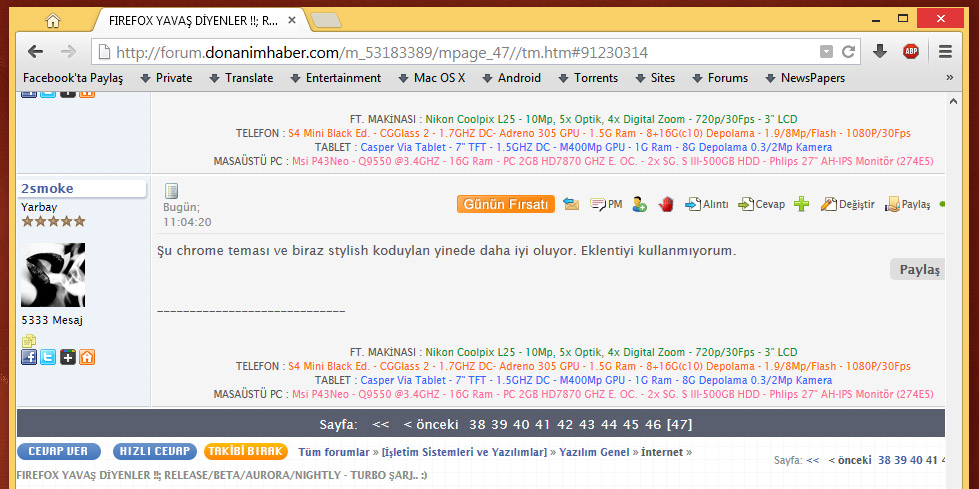Image resolution: width=979 pixels, height=489 pixels.
Task: Expand the Entertainment bookmarks folder
Action: click(x=335, y=78)
